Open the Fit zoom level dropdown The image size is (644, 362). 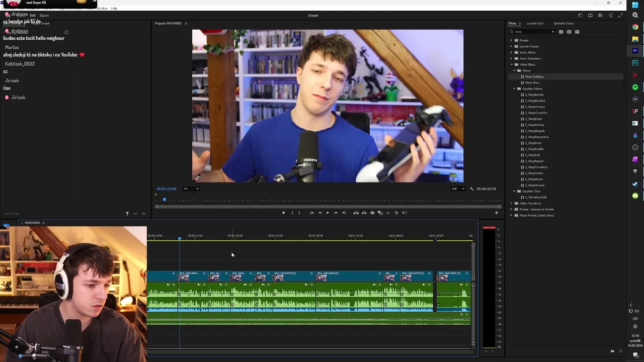pyautogui.click(x=191, y=189)
